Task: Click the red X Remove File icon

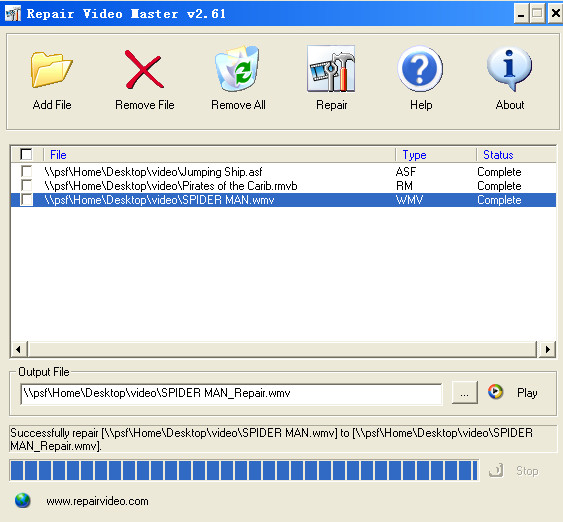Action: [x=144, y=69]
